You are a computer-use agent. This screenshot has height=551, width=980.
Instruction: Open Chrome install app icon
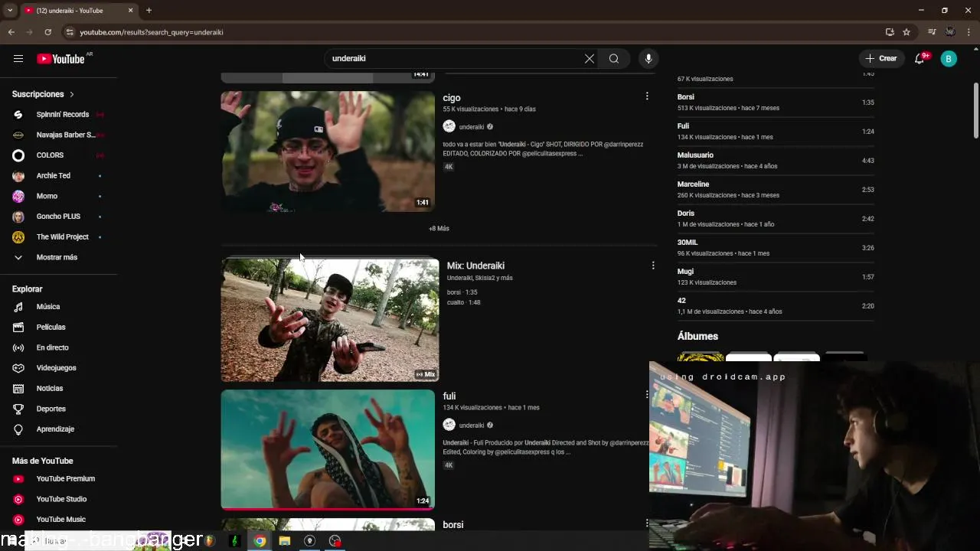tap(890, 32)
